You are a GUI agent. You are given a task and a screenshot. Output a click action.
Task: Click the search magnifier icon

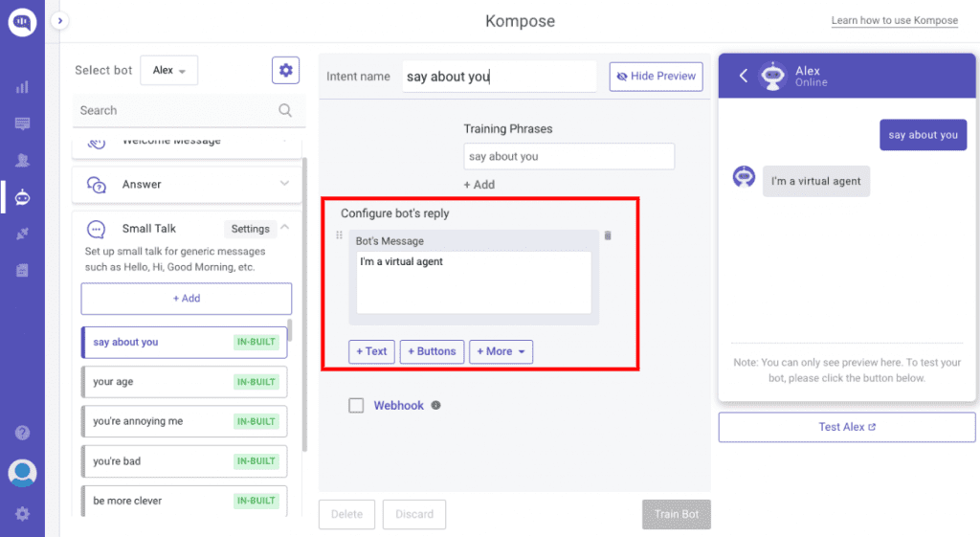coord(285,111)
